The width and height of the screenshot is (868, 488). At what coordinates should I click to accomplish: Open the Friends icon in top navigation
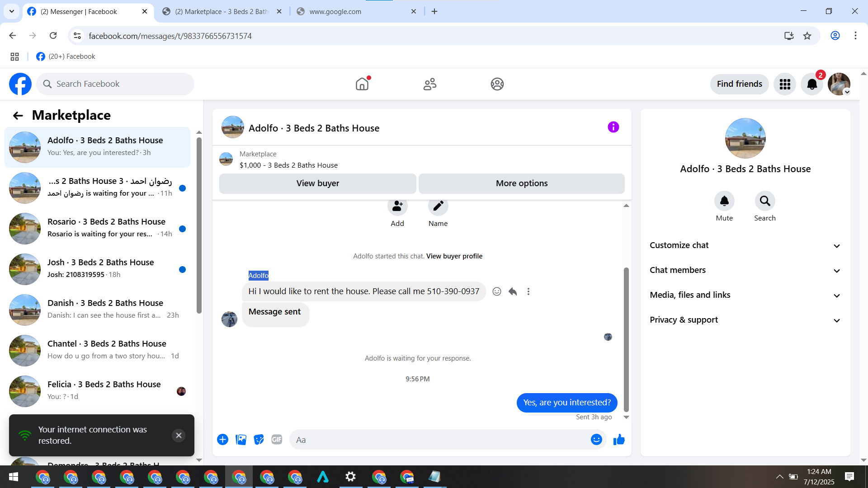coord(430,84)
